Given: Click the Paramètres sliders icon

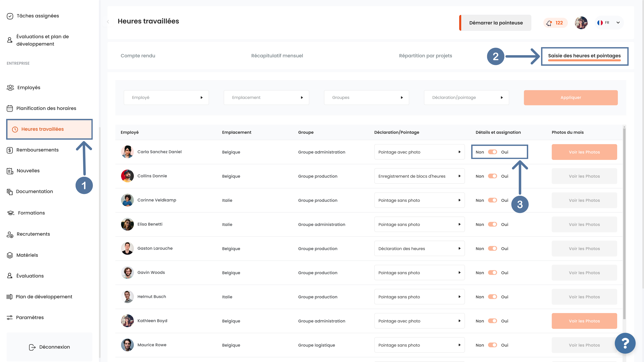Looking at the screenshot, I should [x=10, y=317].
